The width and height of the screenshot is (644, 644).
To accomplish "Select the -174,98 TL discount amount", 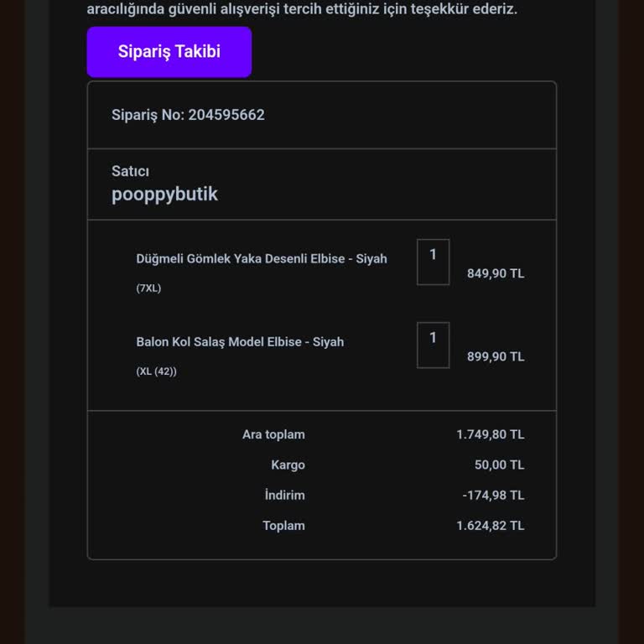I will 493,495.
